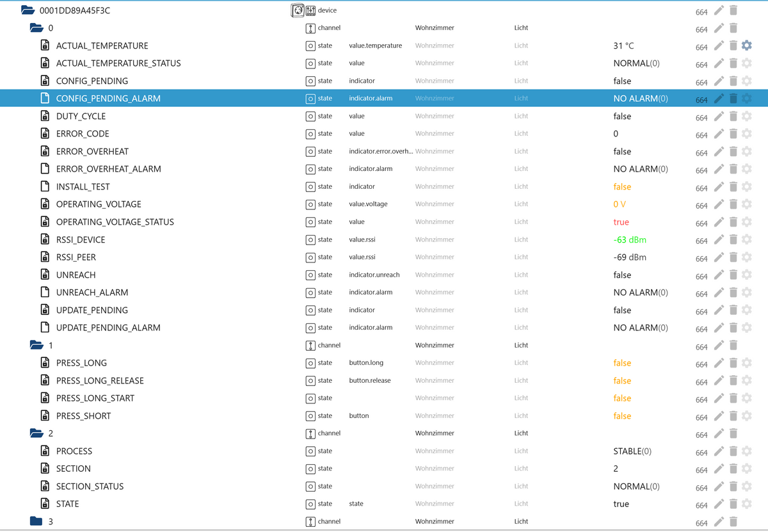Collapse channel 2 folder
Image resolution: width=768 pixels, height=532 pixels.
coord(36,433)
